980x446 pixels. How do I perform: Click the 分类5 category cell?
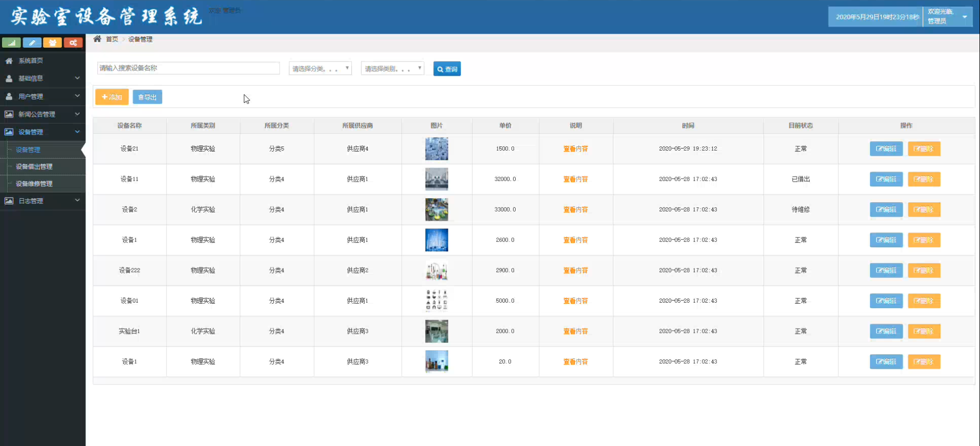click(276, 148)
